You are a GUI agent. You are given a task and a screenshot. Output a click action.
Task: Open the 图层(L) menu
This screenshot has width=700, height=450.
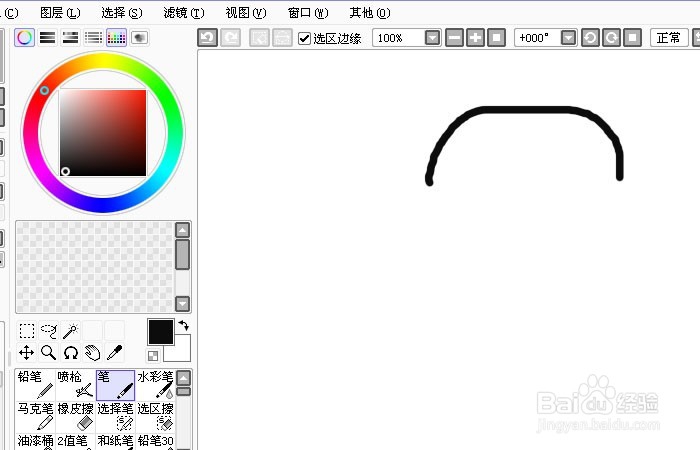coord(60,12)
